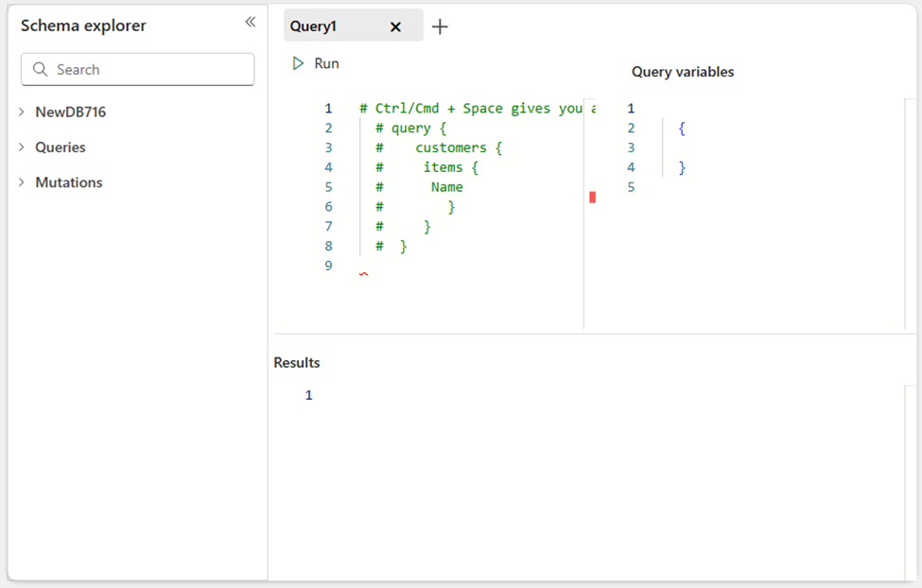Viewport: 922px width, 588px height.
Task: Click the Run play triangle icon
Action: click(x=298, y=62)
